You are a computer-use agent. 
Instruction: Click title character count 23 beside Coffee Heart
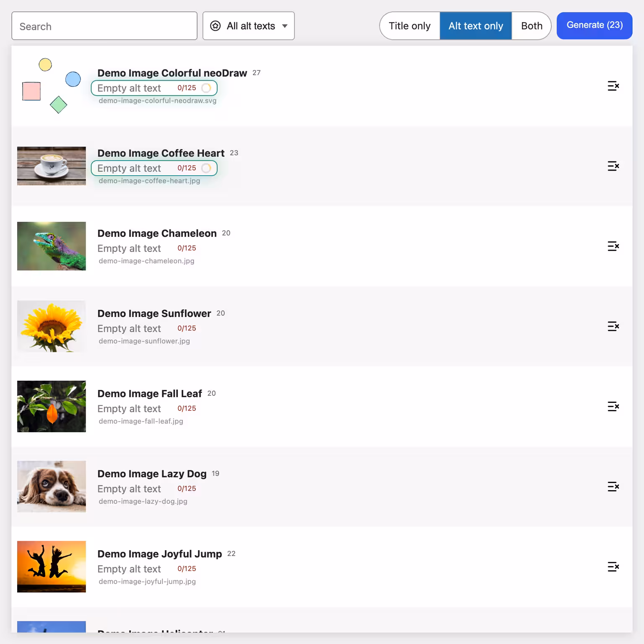[x=234, y=153]
